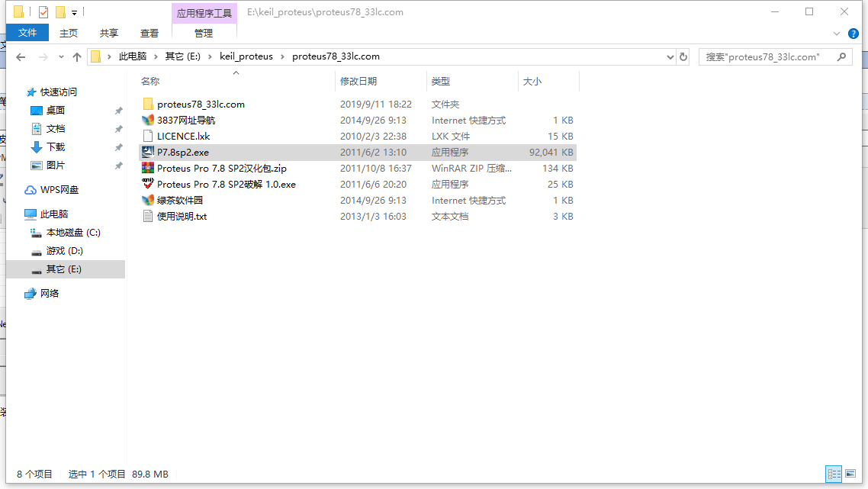Image resolution: width=868 pixels, height=489 pixels.
Task: Navigate to 其它 (E:) in the breadcrumb
Action: 183,56
